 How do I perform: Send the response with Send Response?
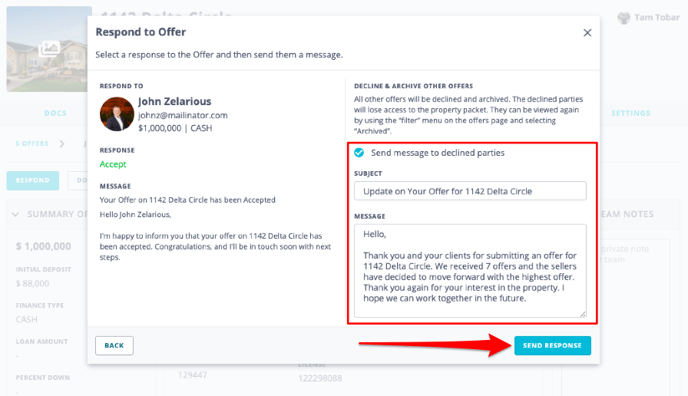tap(552, 346)
